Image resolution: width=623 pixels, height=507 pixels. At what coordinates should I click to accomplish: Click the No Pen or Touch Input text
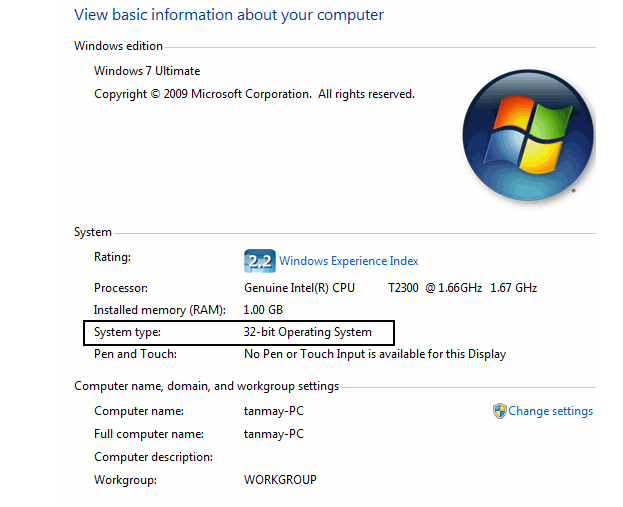[x=375, y=354]
